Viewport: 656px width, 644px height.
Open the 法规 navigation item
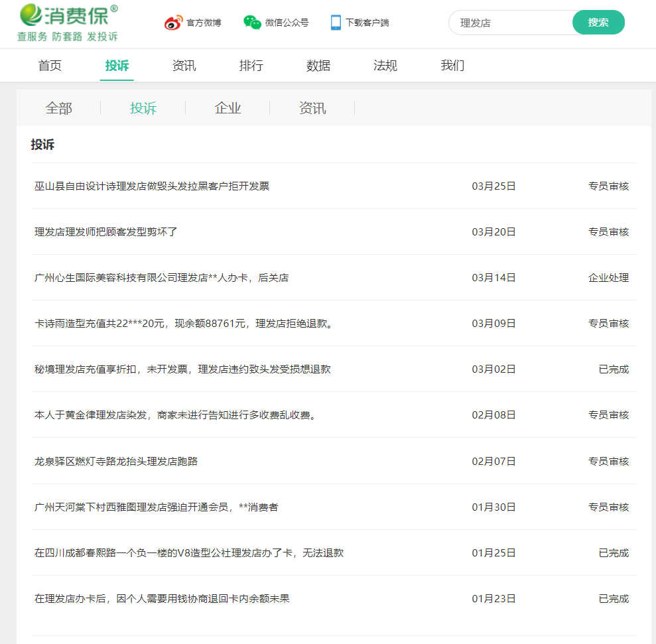pyautogui.click(x=385, y=66)
